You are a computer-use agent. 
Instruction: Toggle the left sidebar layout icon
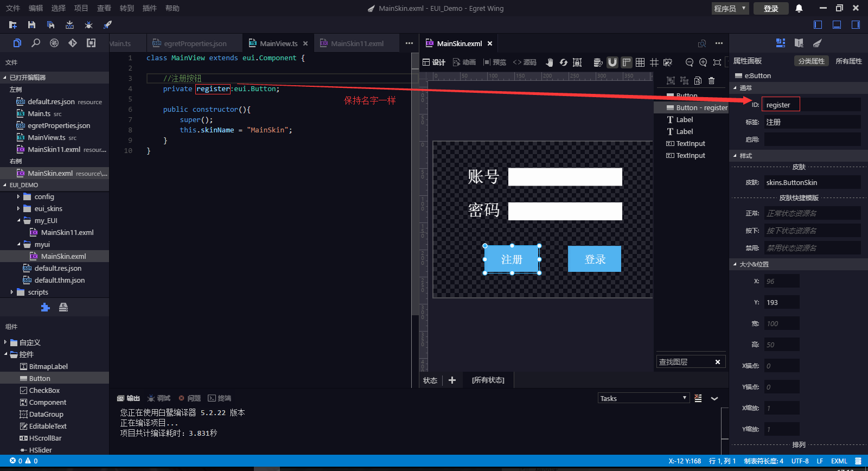pyautogui.click(x=818, y=24)
